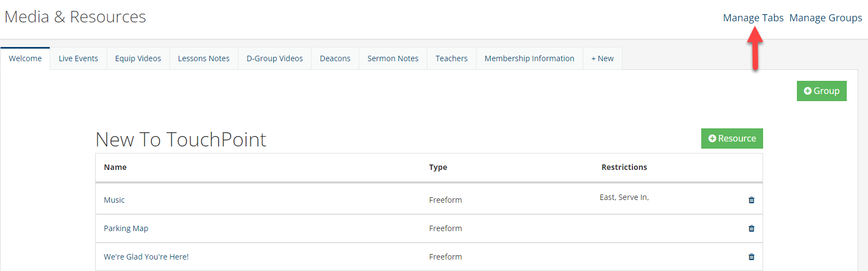The image size is (868, 271).
Task: Delete the Music resource via trash icon
Action: pos(752,200)
